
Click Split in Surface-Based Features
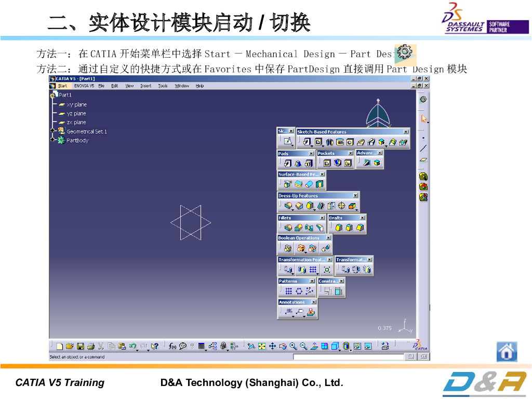coord(288,184)
